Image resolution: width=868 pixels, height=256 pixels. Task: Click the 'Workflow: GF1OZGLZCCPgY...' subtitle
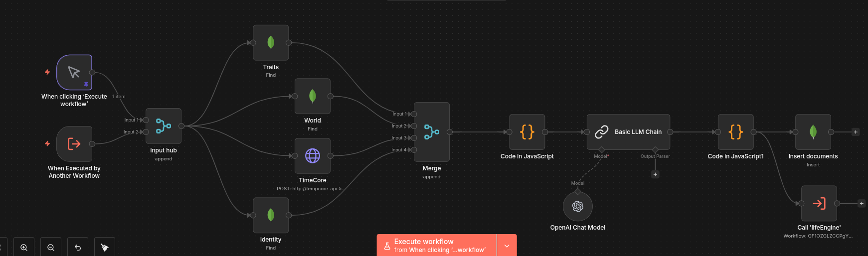[x=818, y=236]
